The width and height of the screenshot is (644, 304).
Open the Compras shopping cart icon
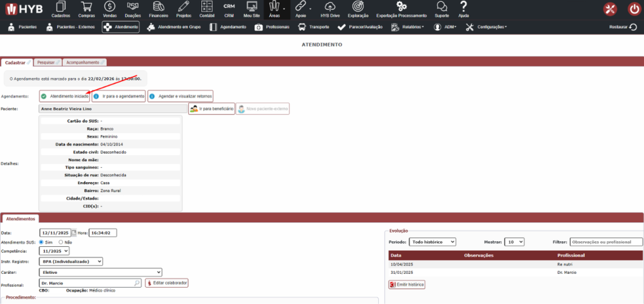pos(87,7)
